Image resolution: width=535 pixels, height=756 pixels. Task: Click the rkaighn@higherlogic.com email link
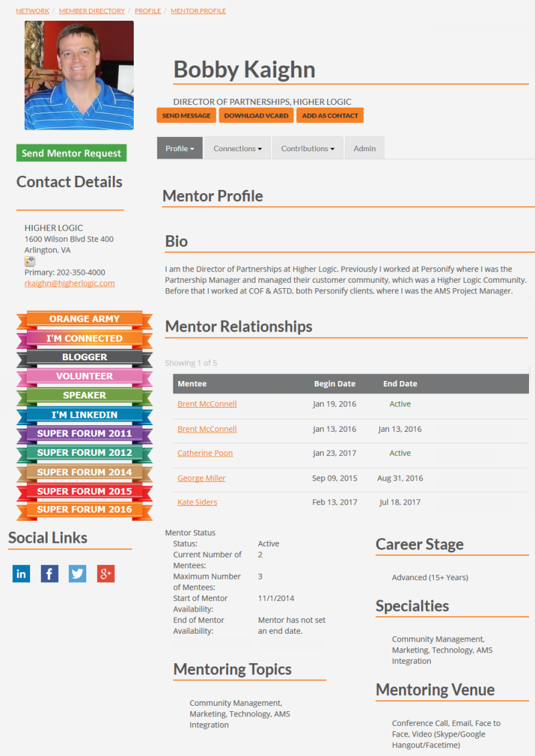point(70,283)
